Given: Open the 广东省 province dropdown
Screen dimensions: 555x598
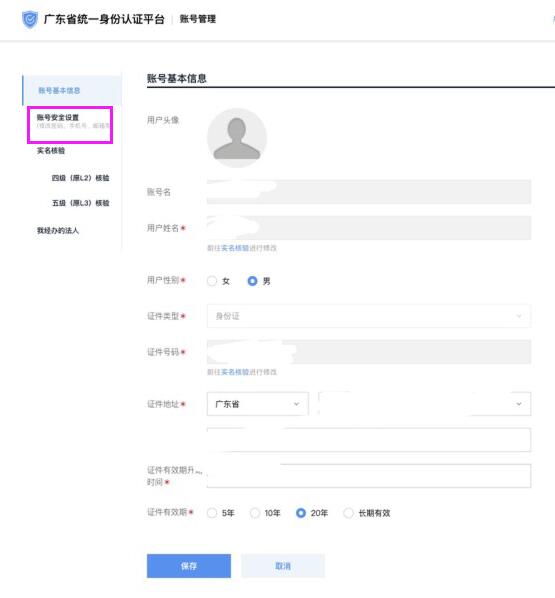Looking at the screenshot, I should (x=257, y=404).
